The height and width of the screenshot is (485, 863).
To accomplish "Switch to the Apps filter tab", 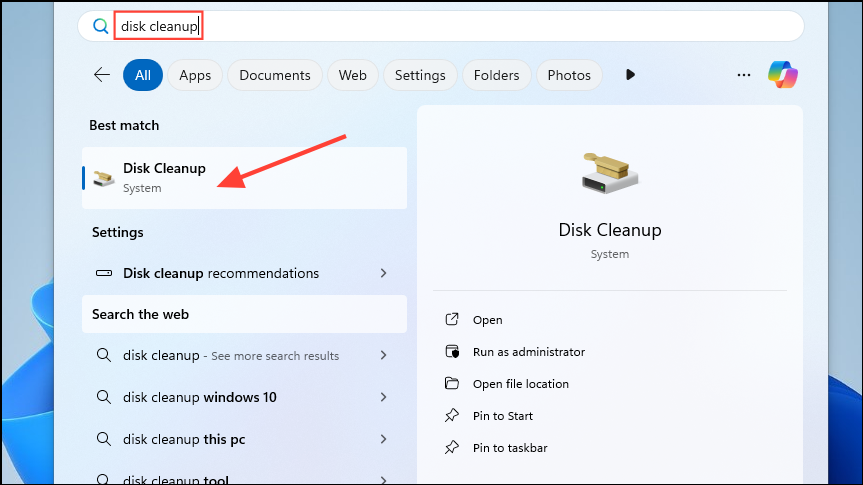I will pos(195,75).
